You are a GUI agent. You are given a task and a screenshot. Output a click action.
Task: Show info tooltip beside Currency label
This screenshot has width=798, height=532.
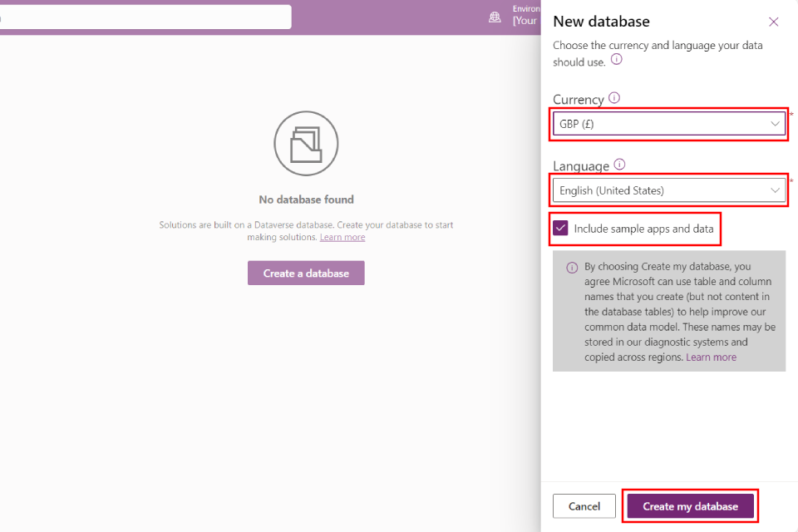point(614,98)
